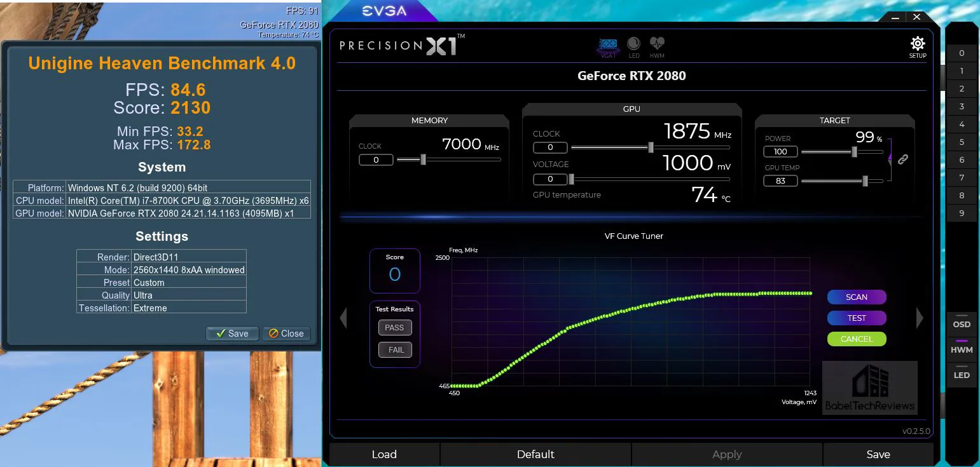
Task: Click the 1000 mV voltage reading
Action: coord(696,163)
